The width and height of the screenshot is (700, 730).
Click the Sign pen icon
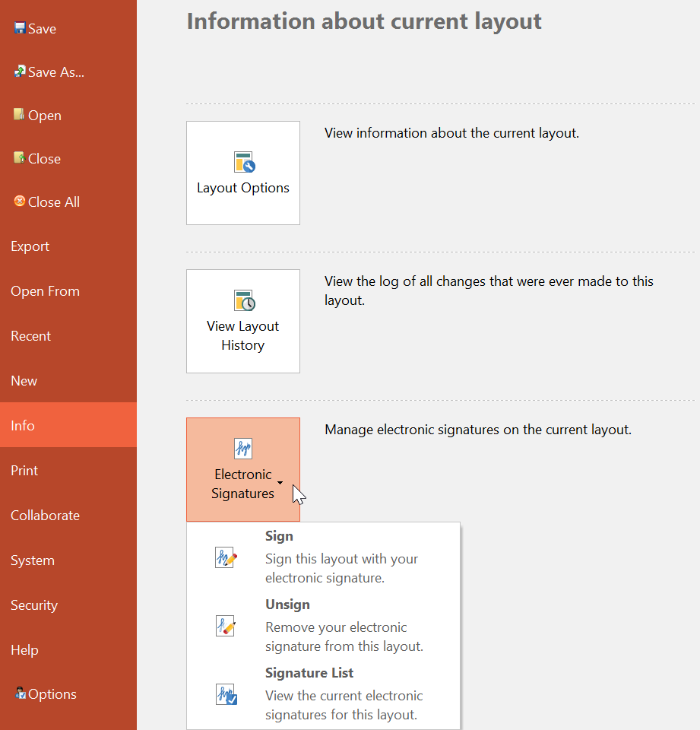coord(226,557)
